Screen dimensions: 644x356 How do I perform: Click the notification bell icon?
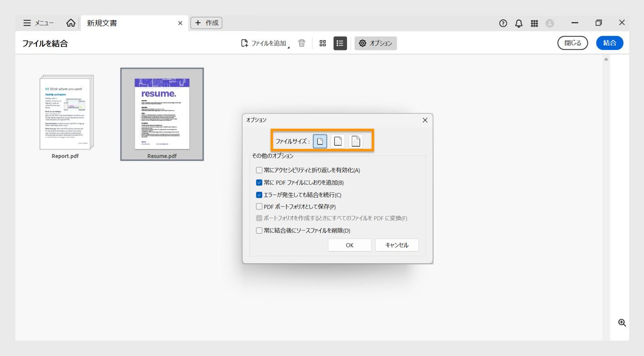(518, 23)
